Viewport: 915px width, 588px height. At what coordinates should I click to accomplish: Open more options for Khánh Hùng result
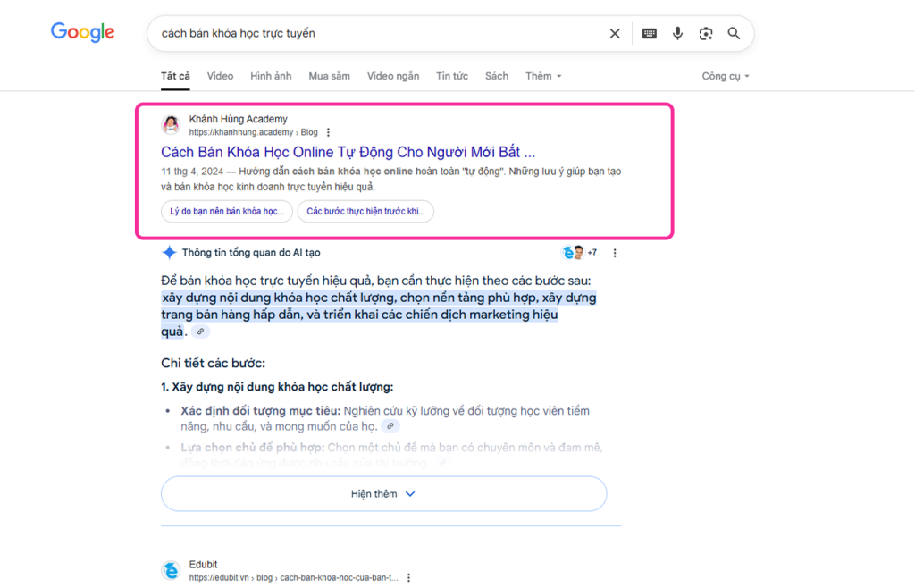329,132
